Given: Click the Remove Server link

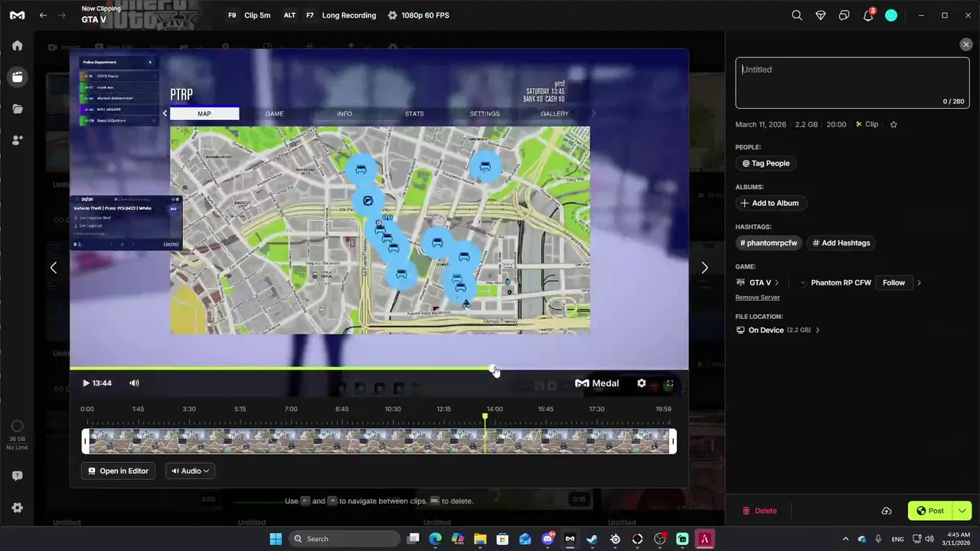Looking at the screenshot, I should click(x=758, y=298).
